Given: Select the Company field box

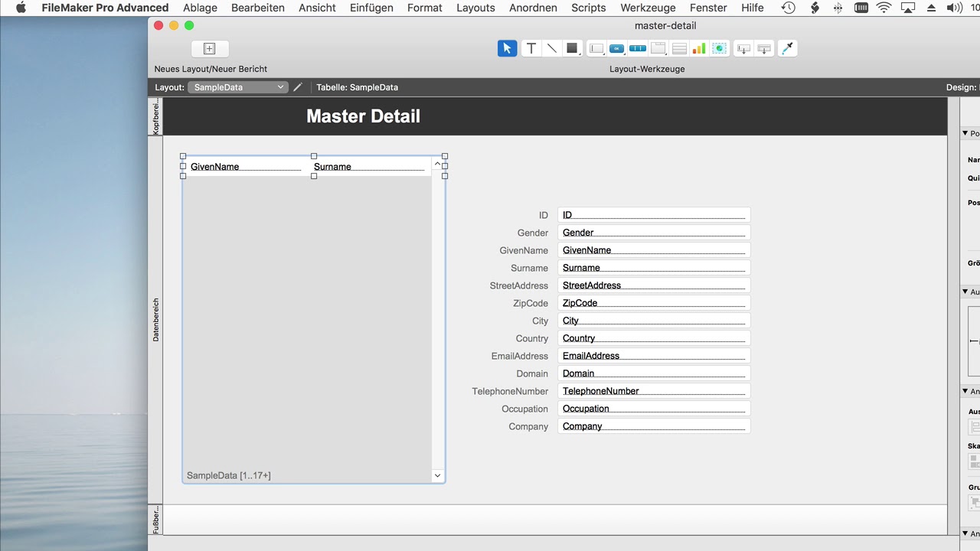Looking at the screenshot, I should pos(654,426).
